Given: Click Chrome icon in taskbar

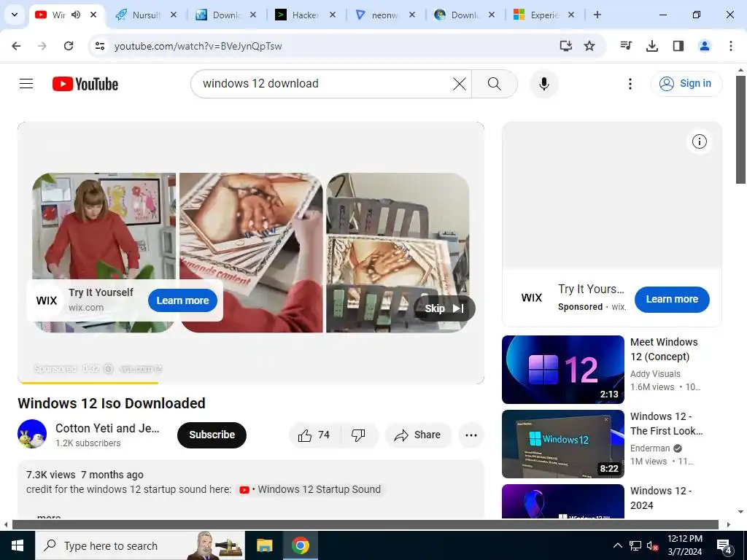Looking at the screenshot, I should pos(300,545).
